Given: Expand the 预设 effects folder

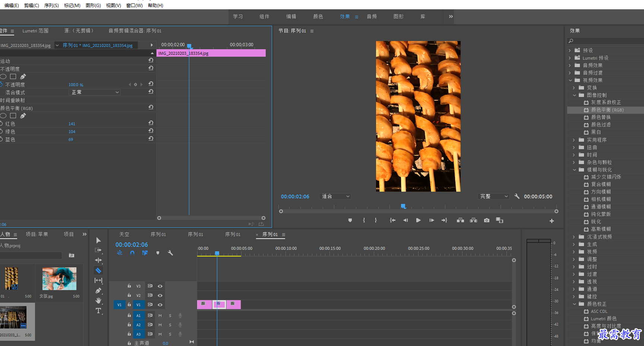Looking at the screenshot, I should (x=570, y=50).
